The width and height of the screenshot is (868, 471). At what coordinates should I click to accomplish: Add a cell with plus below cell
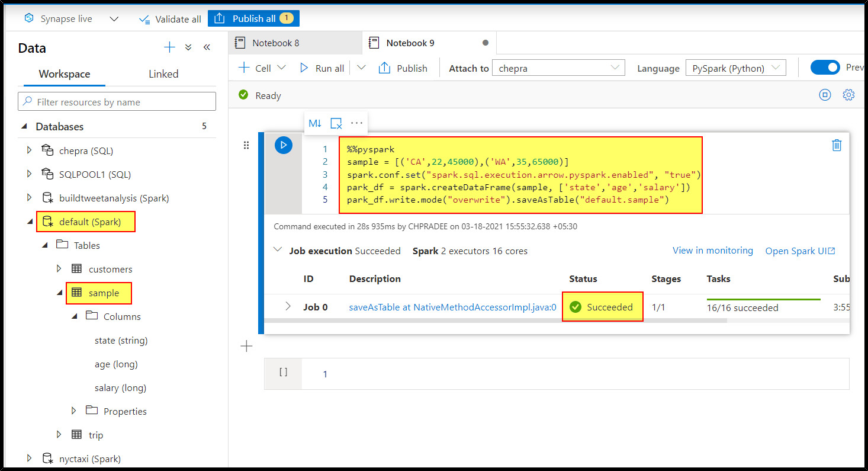pos(246,347)
